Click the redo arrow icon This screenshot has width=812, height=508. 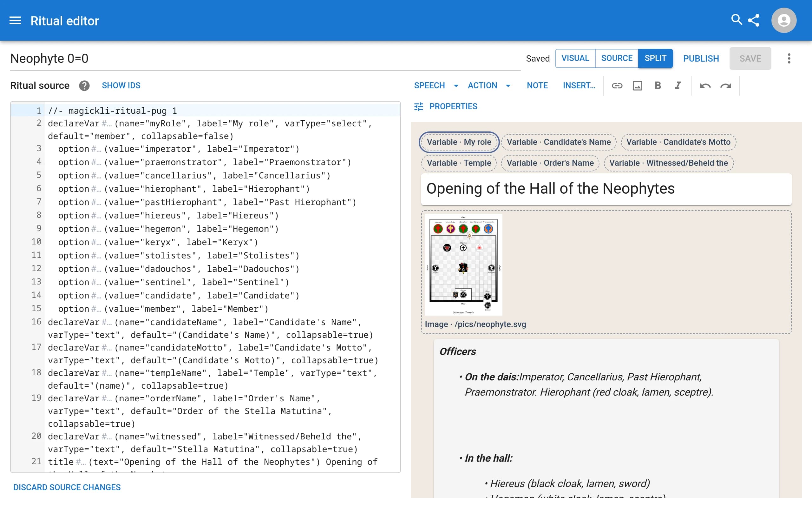coord(726,86)
